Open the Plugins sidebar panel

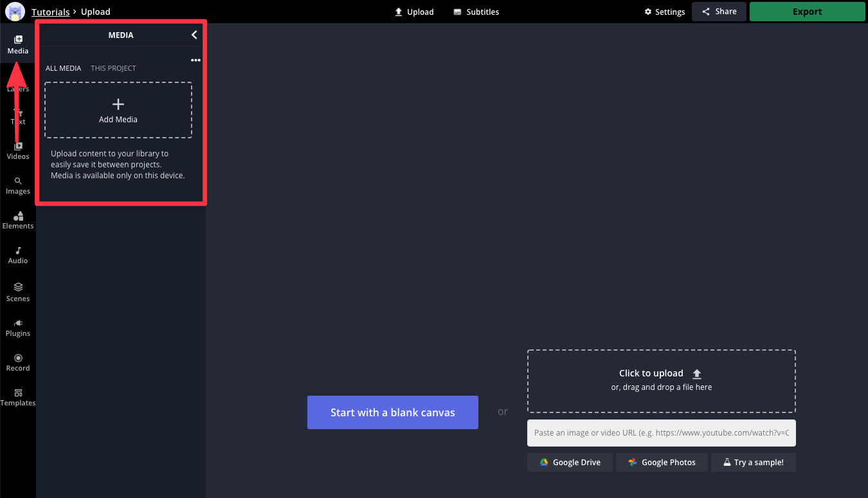click(18, 327)
